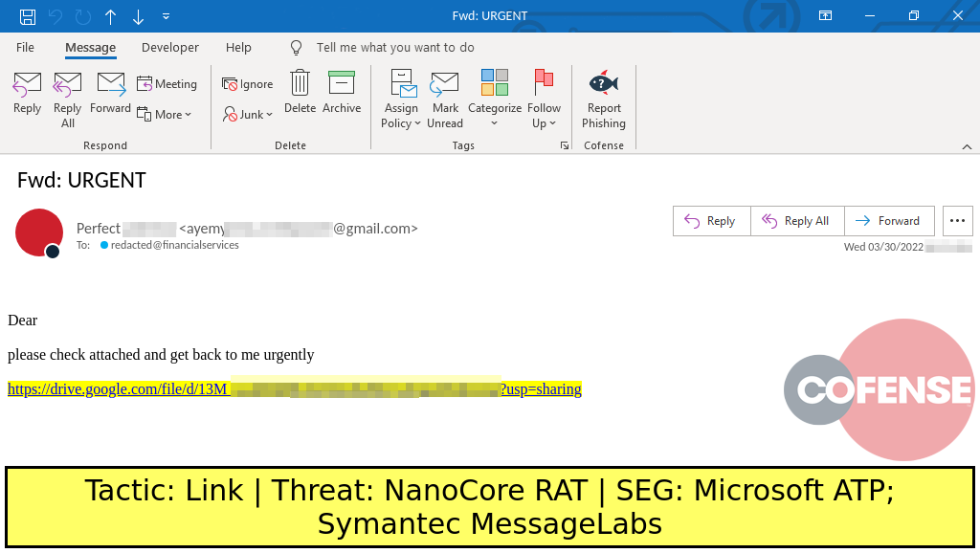This screenshot has width=980, height=553.
Task: Open the File menu tab
Action: pyautogui.click(x=25, y=48)
